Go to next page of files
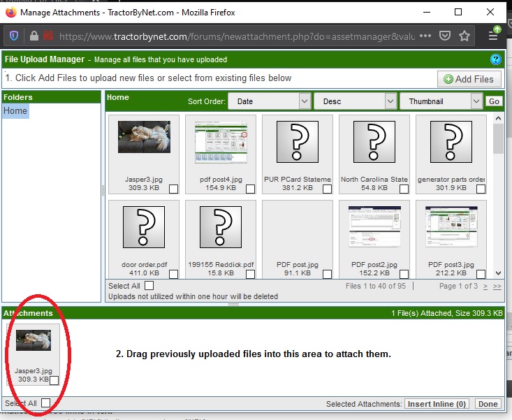512x420 pixels. pos(485,286)
